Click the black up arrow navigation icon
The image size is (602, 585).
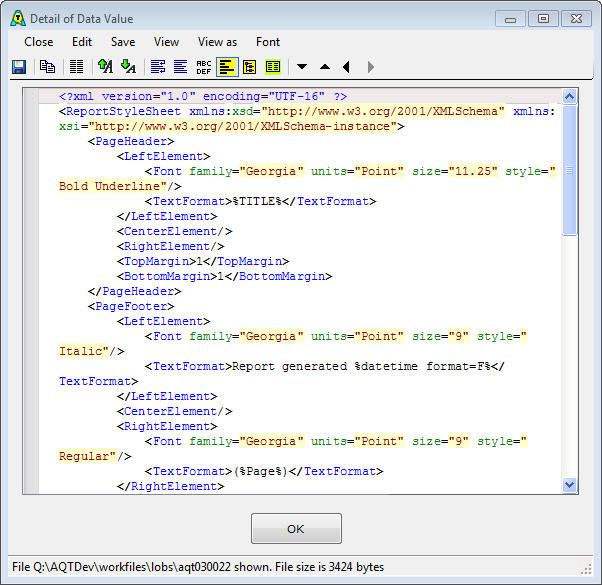[325, 67]
